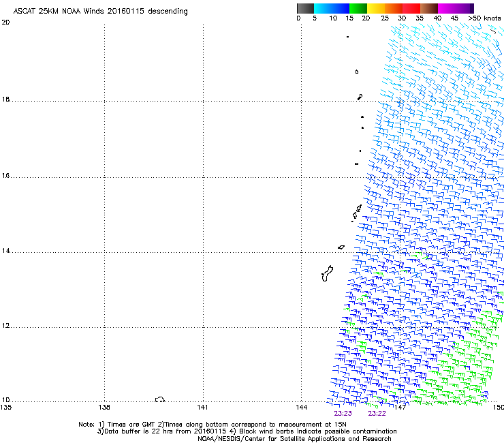Screen dimensions: 504x443
Task: Click the Guam island outline
Action: point(327,273)
